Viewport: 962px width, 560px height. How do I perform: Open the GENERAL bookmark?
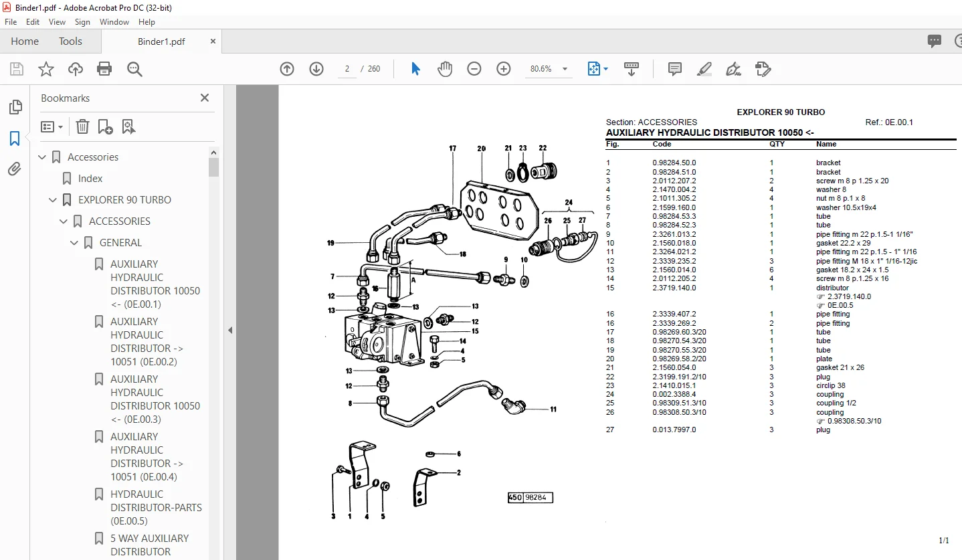click(120, 243)
